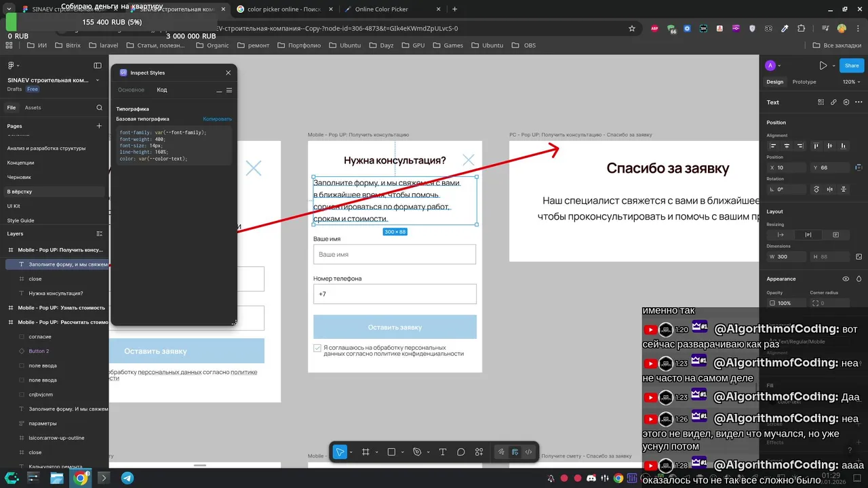Open the blend mode drop icon
The height and width of the screenshot is (488, 868).
coord(859,279)
